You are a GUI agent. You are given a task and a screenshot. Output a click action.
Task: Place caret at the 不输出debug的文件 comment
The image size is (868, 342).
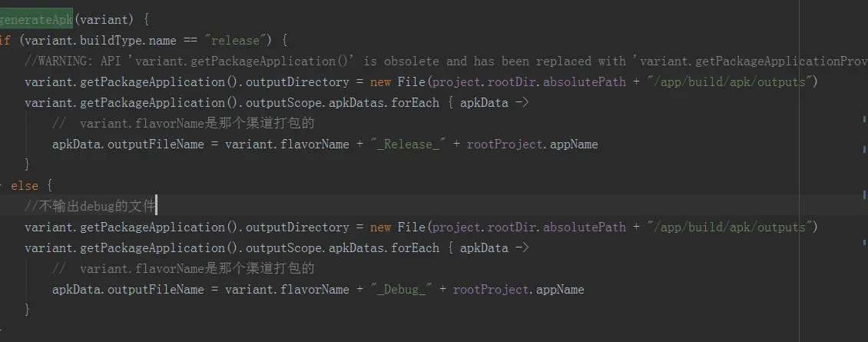(90, 207)
